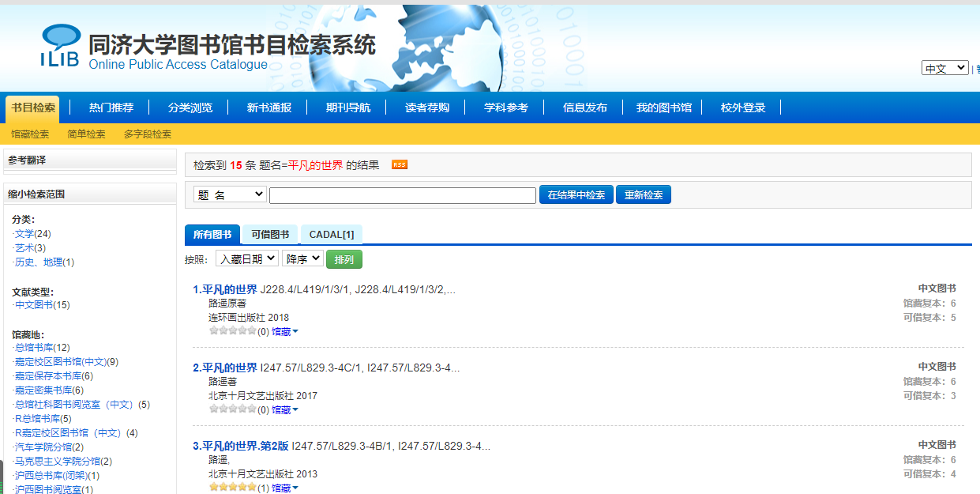The width and height of the screenshot is (980, 494).
Task: Go to 多字段检索 submenu
Action: 148,134
